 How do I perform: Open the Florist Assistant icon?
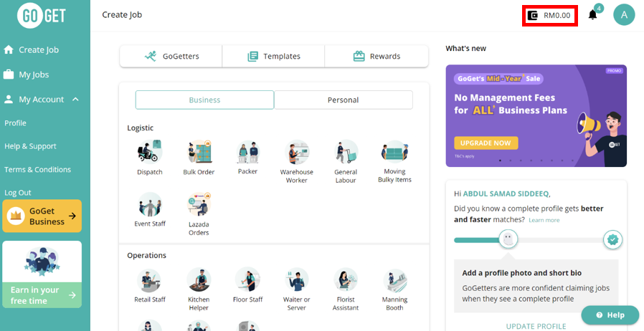tap(346, 279)
